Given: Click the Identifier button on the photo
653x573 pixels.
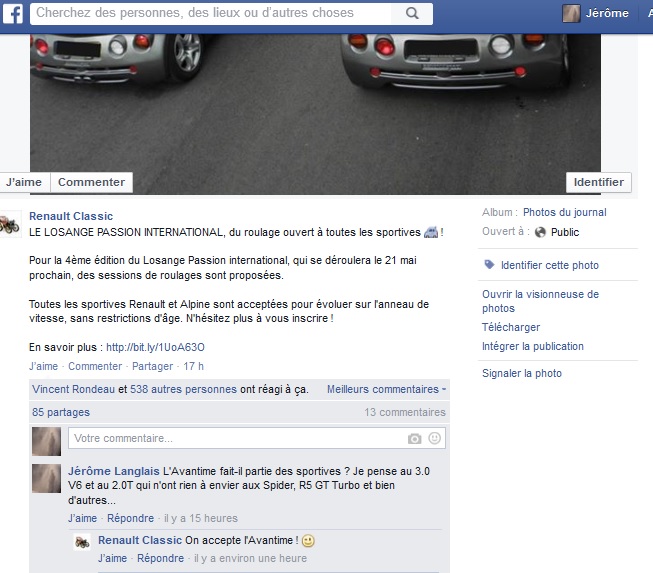Looking at the screenshot, I should [x=599, y=182].
